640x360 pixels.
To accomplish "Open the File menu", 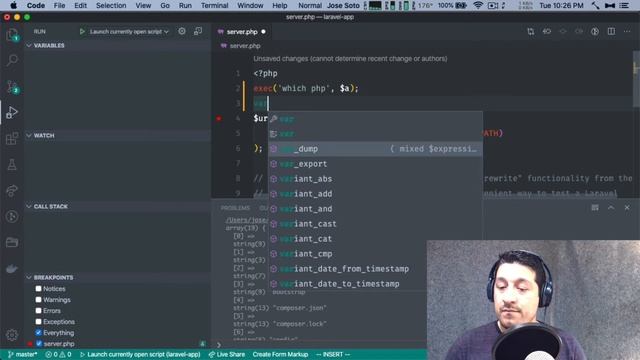I will 59,5.
